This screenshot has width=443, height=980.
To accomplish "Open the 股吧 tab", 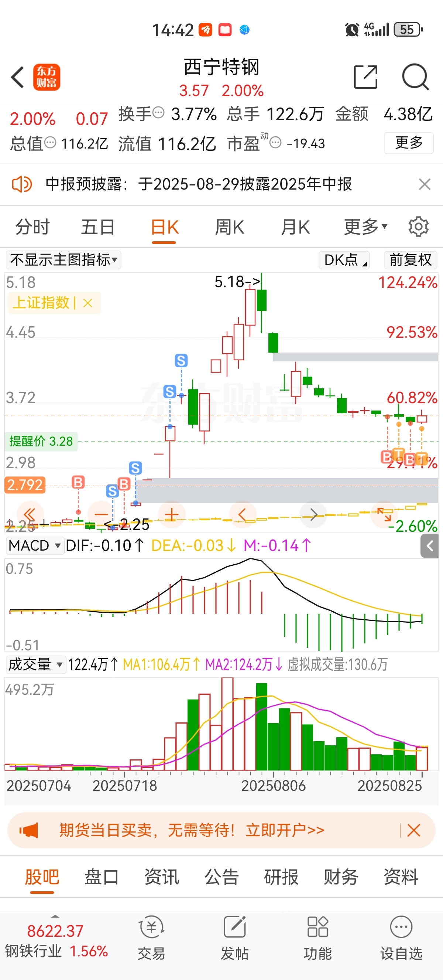I will (42, 877).
